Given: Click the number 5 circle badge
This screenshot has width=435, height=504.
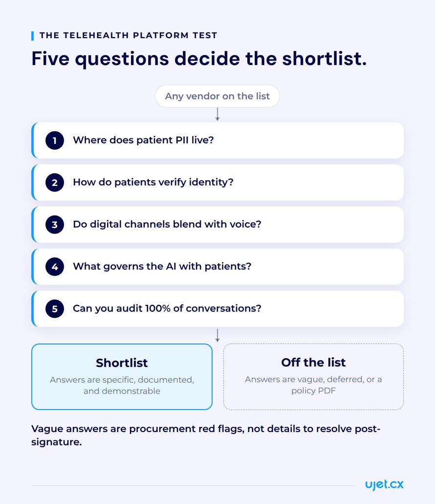Looking at the screenshot, I should (x=55, y=309).
